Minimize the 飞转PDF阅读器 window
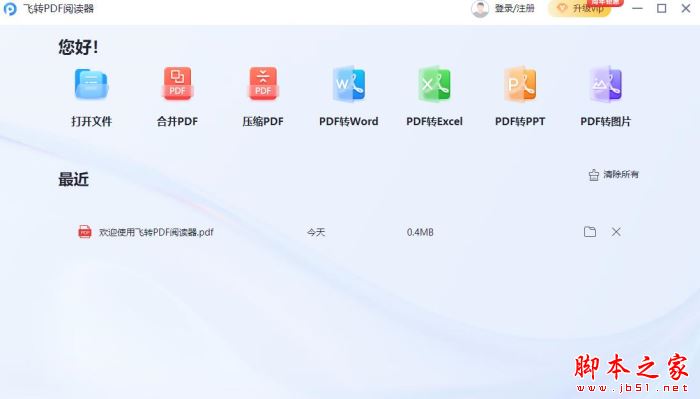 638,8
